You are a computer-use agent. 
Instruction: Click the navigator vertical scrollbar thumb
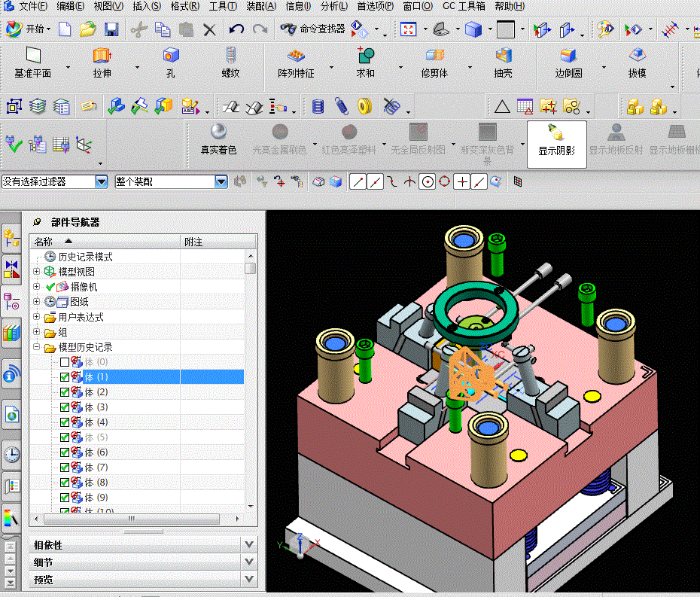click(251, 268)
